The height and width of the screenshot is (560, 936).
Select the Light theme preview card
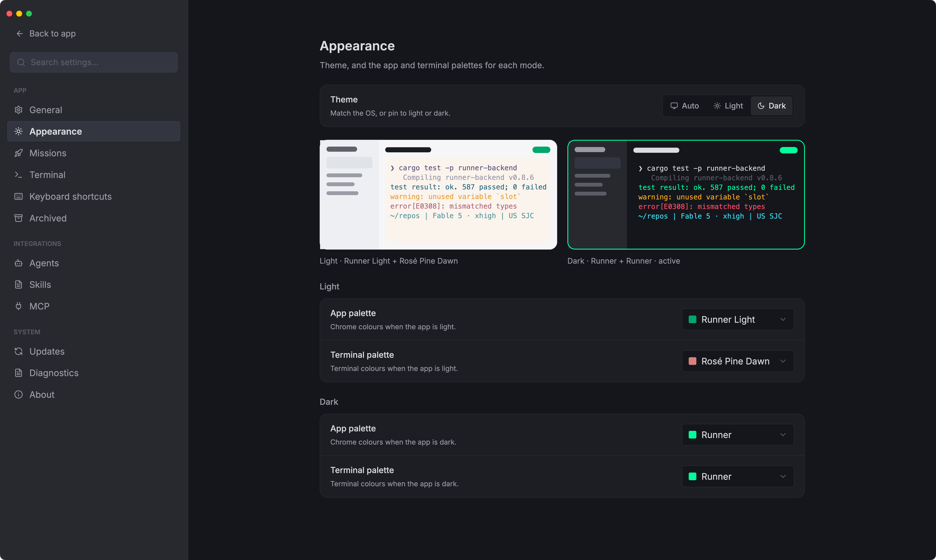(x=438, y=195)
